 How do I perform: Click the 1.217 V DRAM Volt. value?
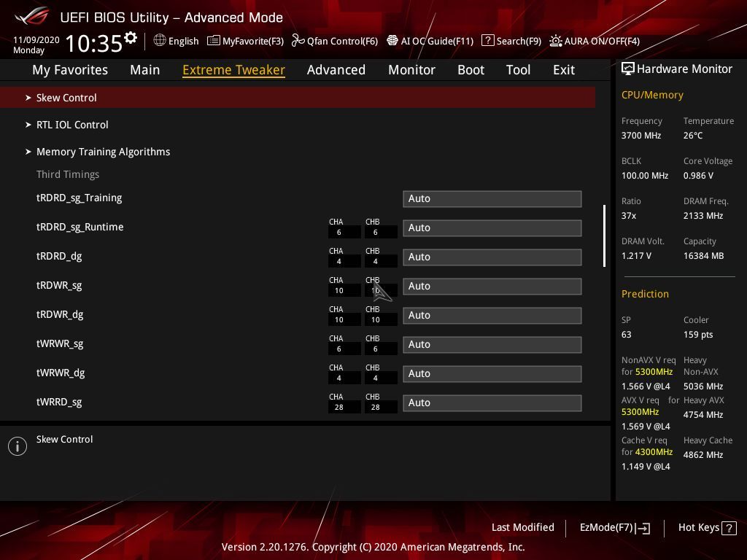pyautogui.click(x=636, y=256)
